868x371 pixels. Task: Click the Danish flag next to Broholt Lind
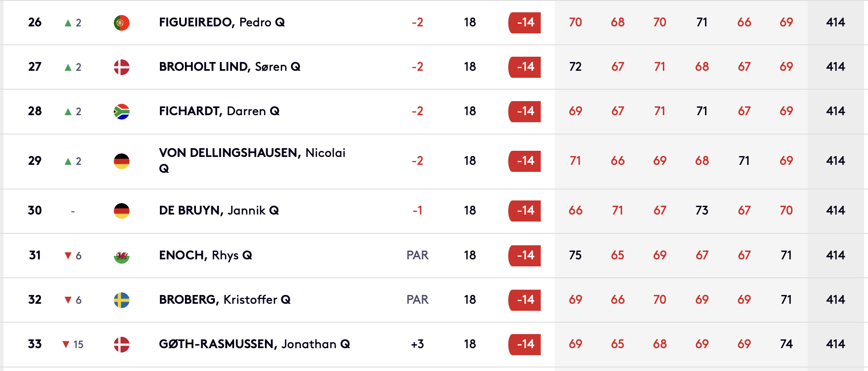121,67
